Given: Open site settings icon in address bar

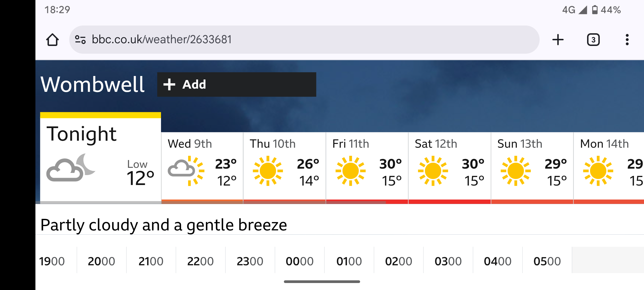Looking at the screenshot, I should (x=80, y=40).
